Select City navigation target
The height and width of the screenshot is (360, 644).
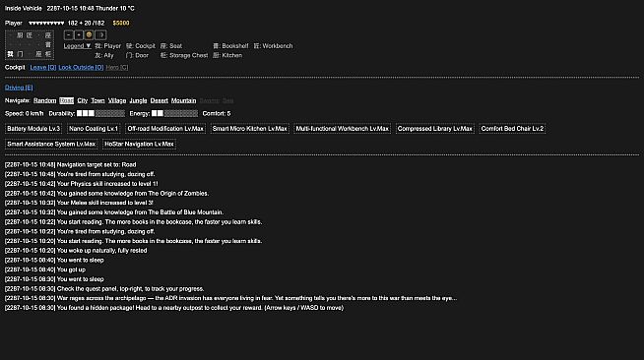[x=82, y=100]
